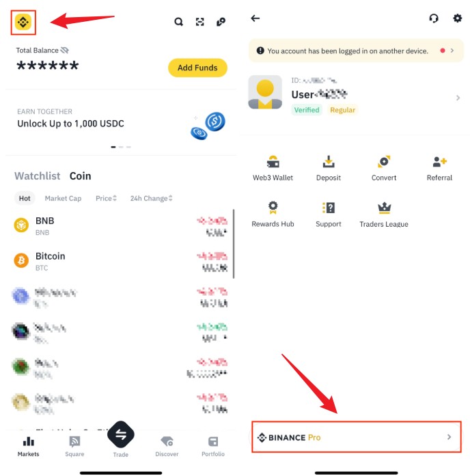
Task: Open the QR scan icon
Action: coord(199,22)
